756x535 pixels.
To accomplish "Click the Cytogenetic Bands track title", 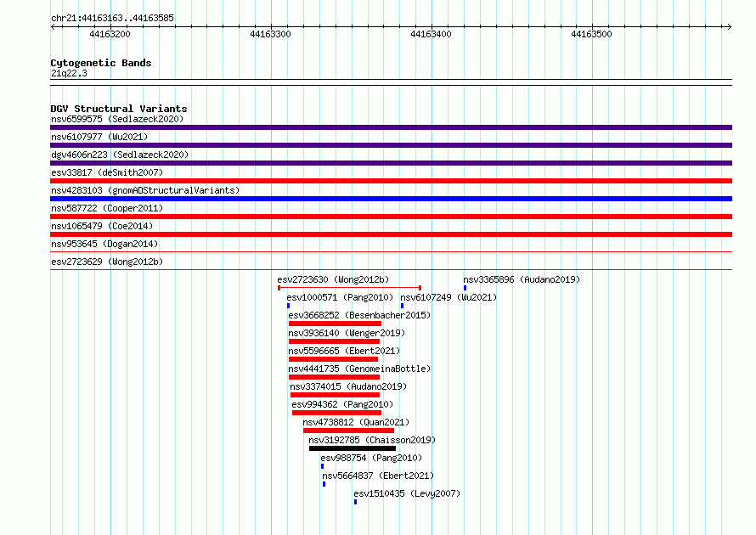I will click(x=101, y=63).
